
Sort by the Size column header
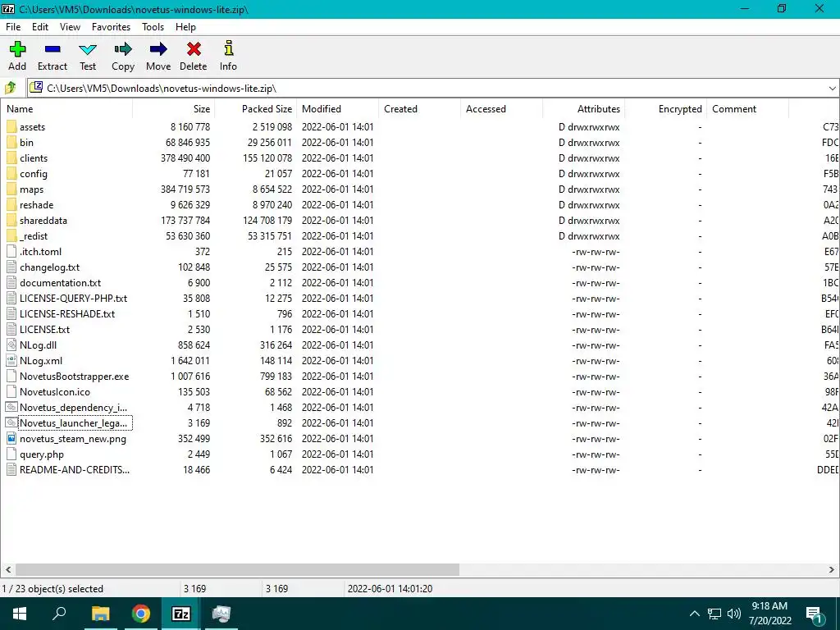[x=174, y=109]
